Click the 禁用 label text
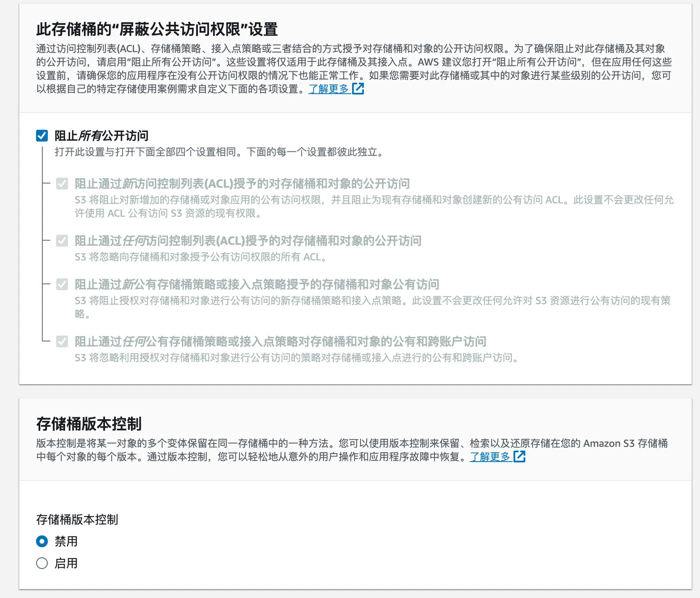The height and width of the screenshot is (598, 700). click(66, 541)
